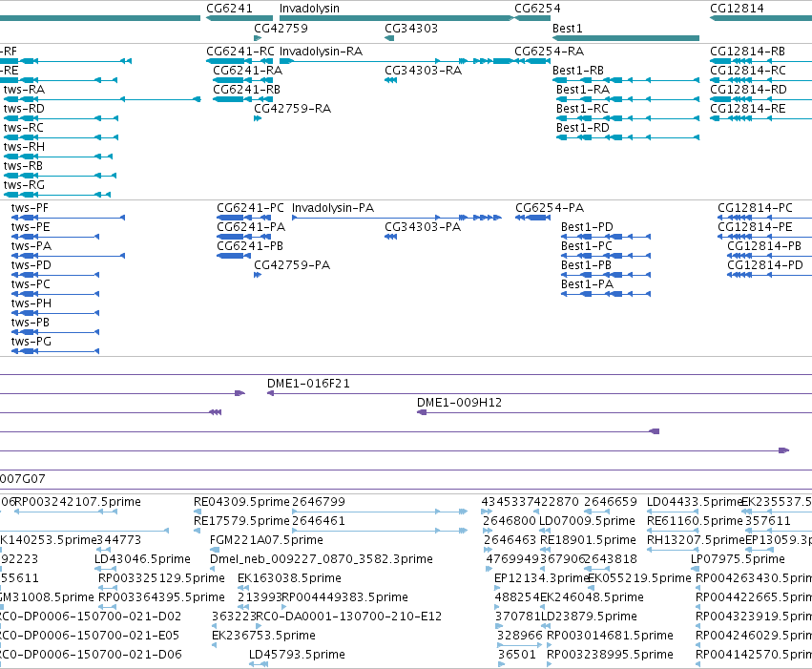This screenshot has height=669, width=812.
Task: Click the LP07975.5prime EST label
Action: point(738,560)
